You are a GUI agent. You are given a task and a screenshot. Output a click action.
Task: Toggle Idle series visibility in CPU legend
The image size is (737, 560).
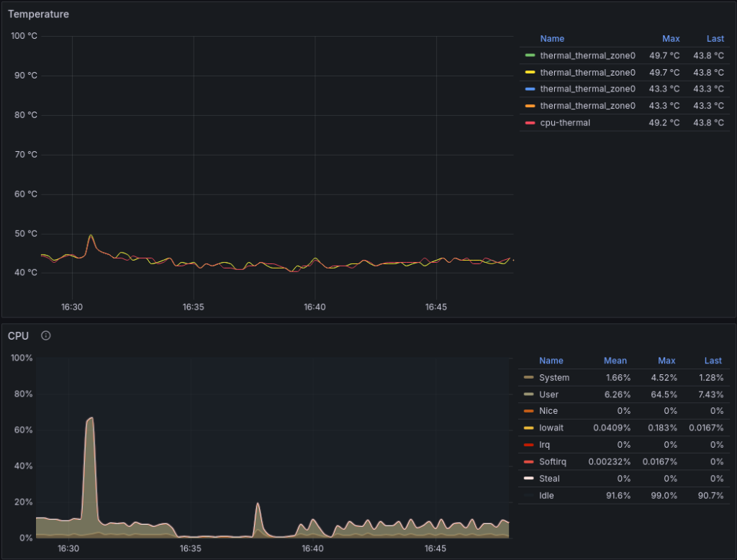click(x=548, y=495)
